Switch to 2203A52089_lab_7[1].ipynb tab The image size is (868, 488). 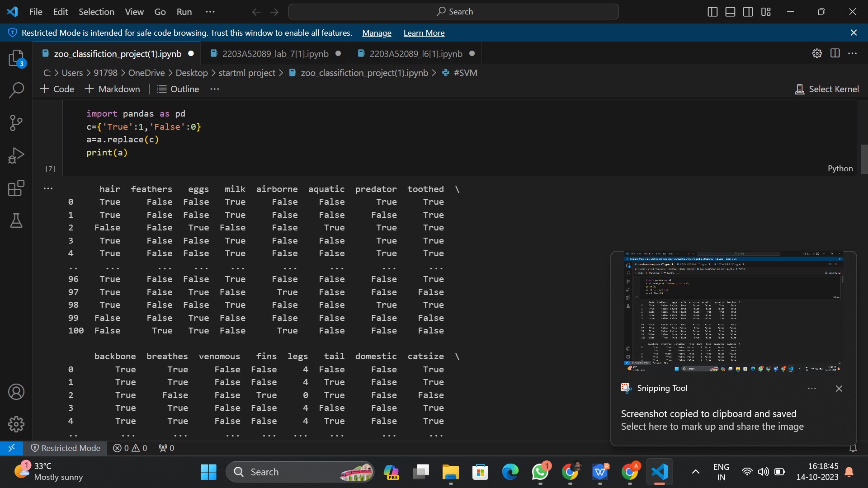275,54
